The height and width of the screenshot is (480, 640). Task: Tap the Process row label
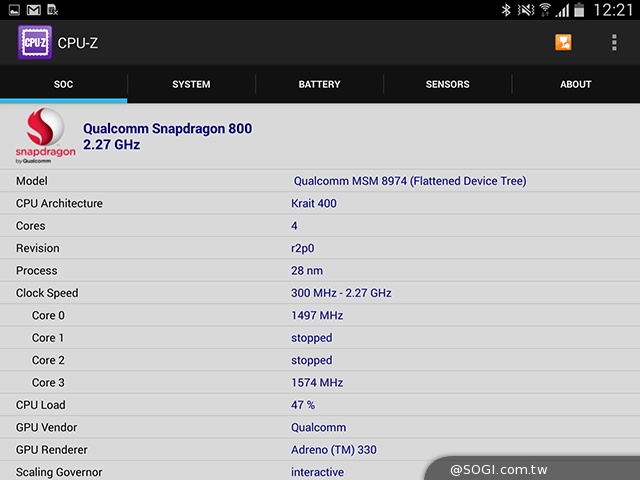tap(37, 271)
